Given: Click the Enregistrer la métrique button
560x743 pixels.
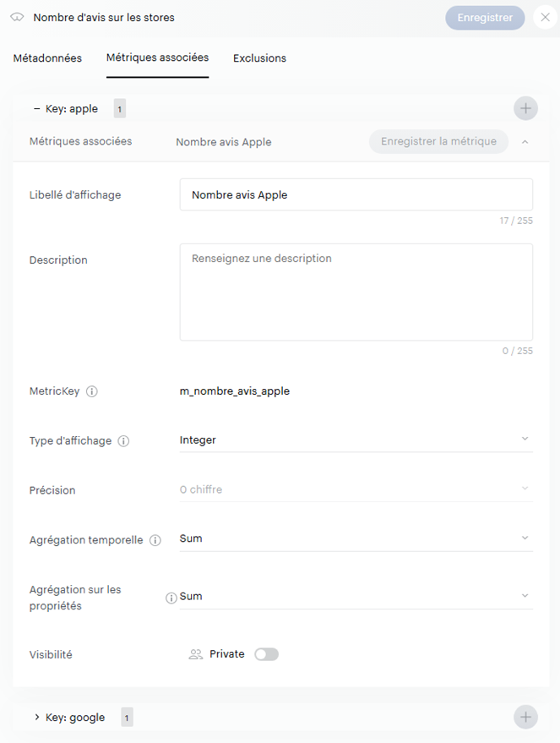Looking at the screenshot, I should pyautogui.click(x=438, y=142).
